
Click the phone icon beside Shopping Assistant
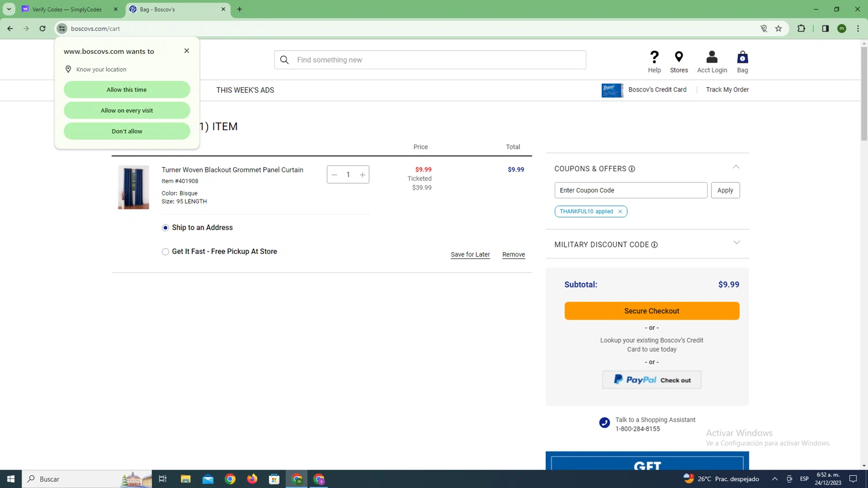pos(605,423)
